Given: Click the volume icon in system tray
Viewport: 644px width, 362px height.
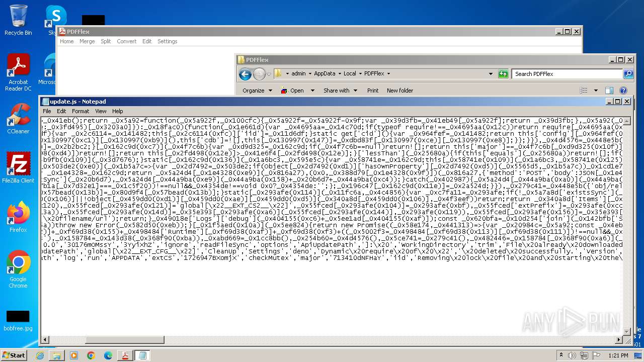Looking at the screenshot, I should [x=572, y=355].
